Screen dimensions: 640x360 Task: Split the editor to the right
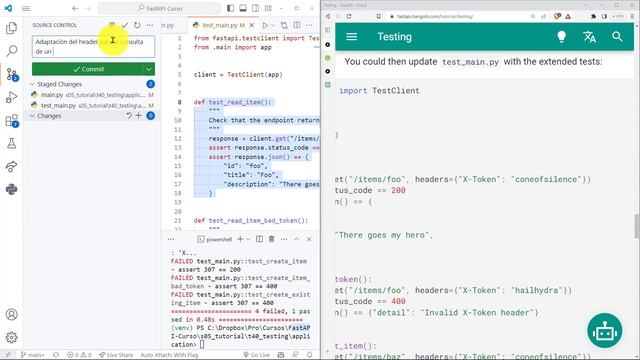297,25
